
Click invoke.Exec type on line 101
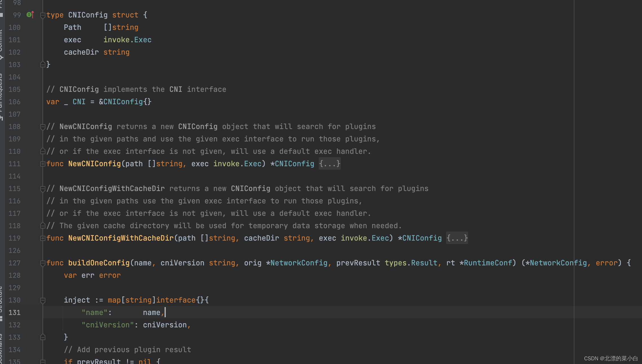pos(127,40)
